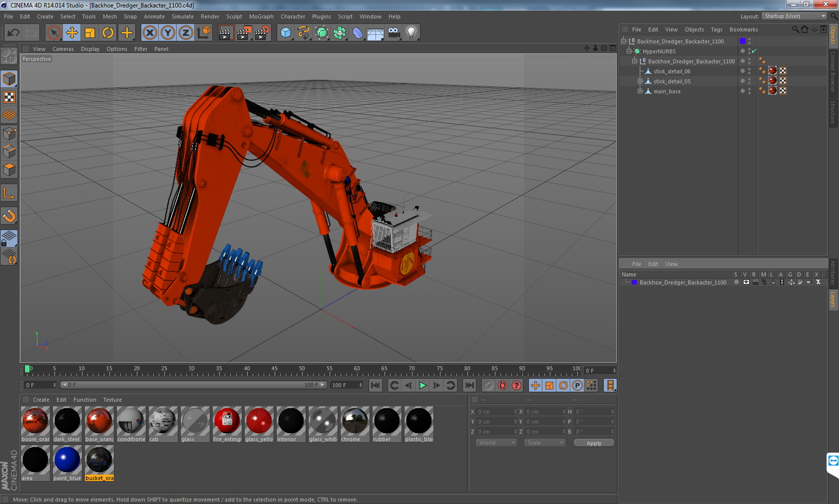839x504 pixels.
Task: Play the animation forward
Action: click(x=422, y=385)
